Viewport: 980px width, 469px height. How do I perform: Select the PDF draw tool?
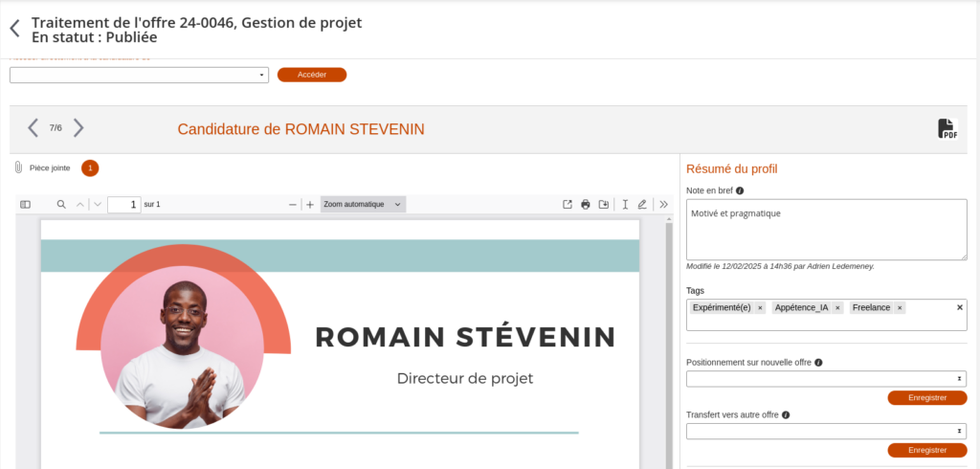click(x=642, y=204)
